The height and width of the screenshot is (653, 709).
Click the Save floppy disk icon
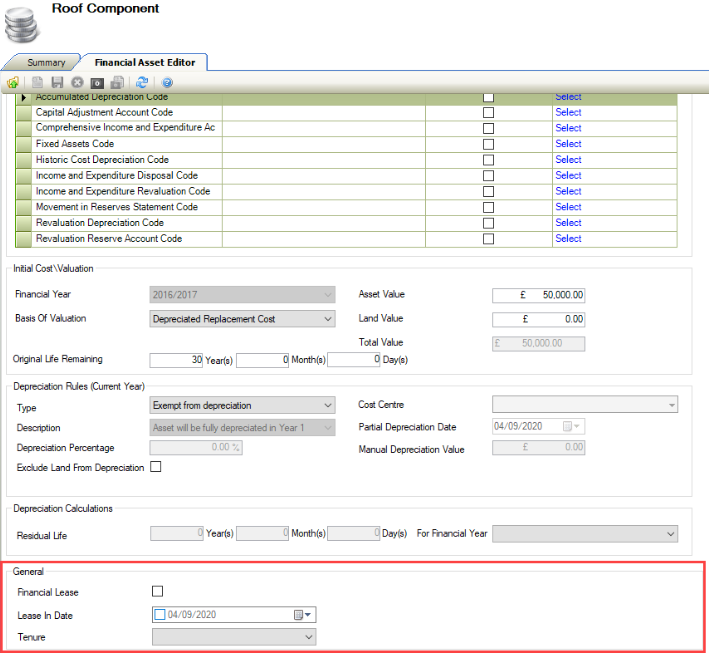[x=57, y=82]
